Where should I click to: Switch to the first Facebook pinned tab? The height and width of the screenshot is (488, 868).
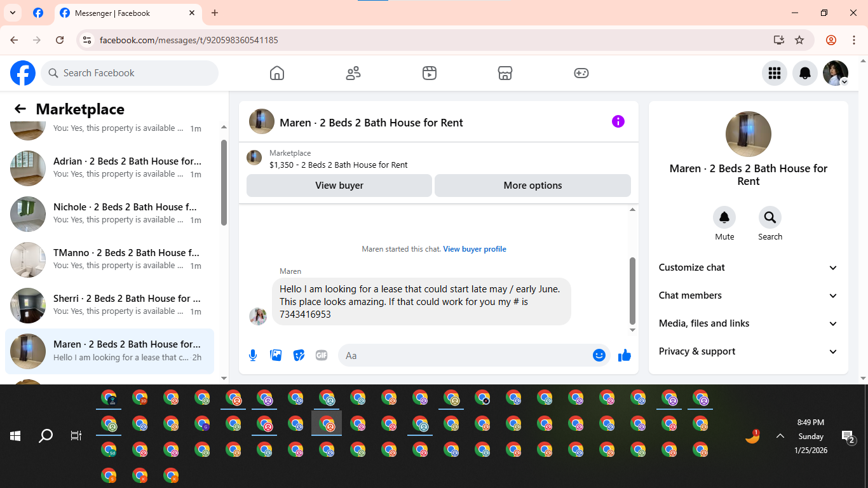click(x=38, y=13)
